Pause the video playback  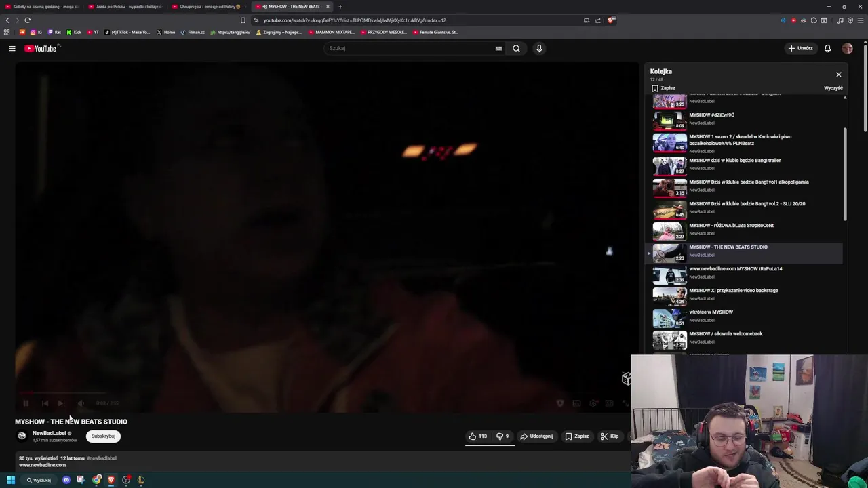[x=26, y=403]
